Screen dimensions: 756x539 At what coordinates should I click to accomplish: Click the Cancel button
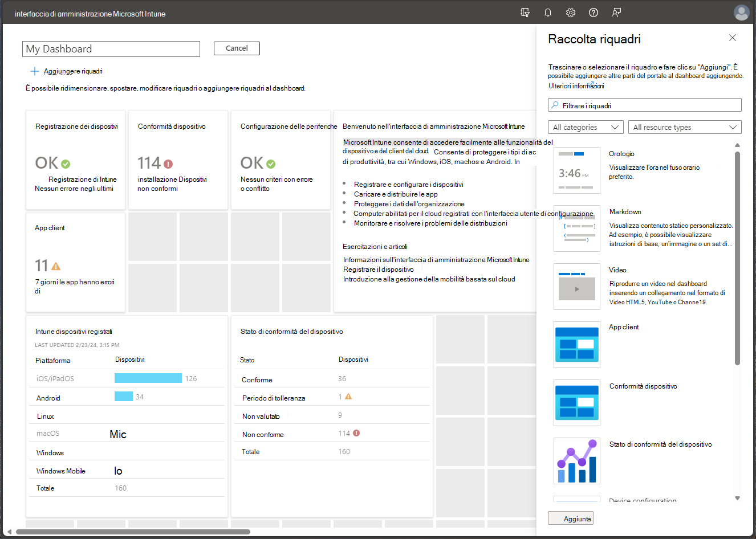pyautogui.click(x=237, y=48)
